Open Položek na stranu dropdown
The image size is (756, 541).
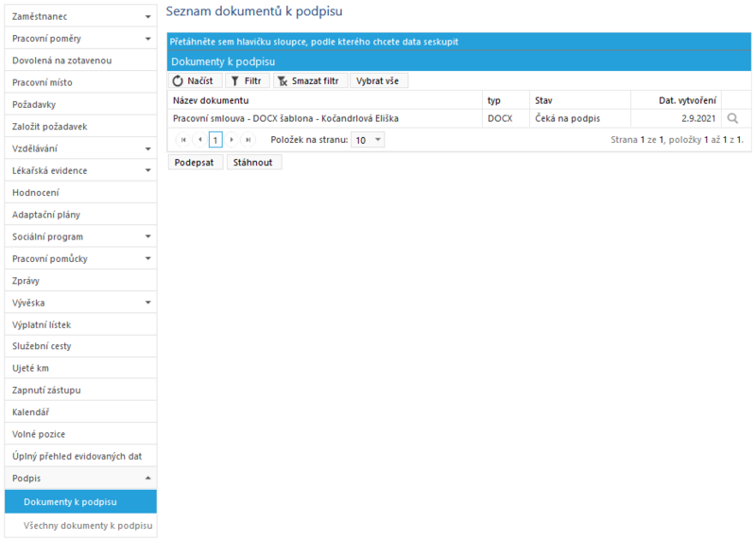coord(368,140)
